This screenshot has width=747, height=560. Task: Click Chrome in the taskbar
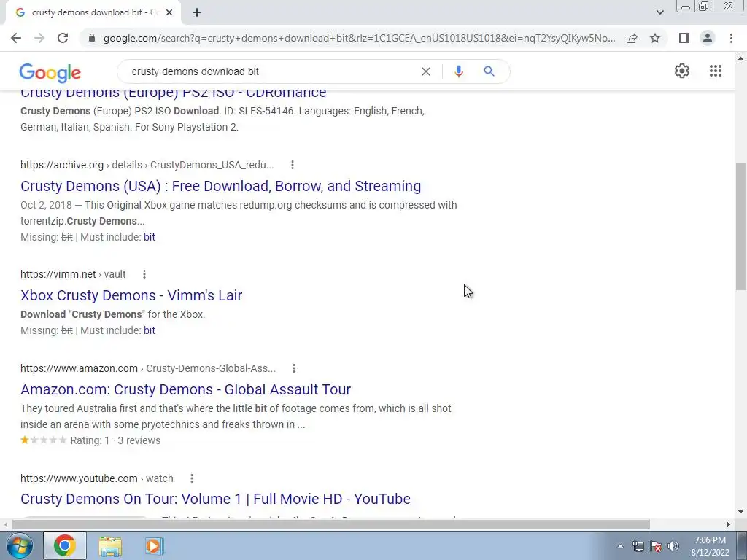point(65,545)
